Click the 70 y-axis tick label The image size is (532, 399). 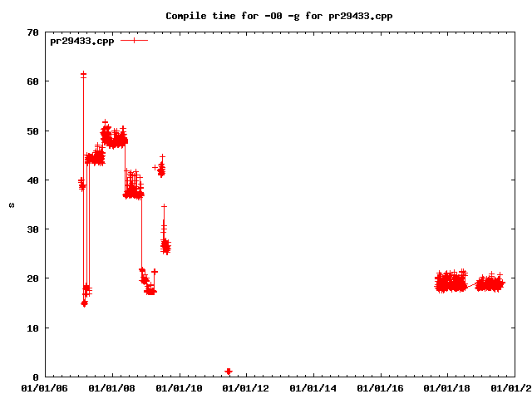[x=33, y=32]
